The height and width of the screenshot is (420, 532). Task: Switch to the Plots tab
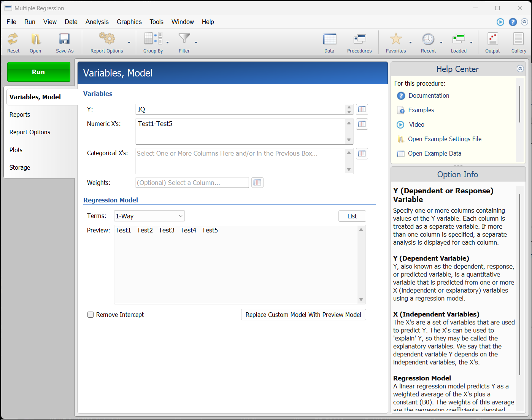click(x=16, y=150)
